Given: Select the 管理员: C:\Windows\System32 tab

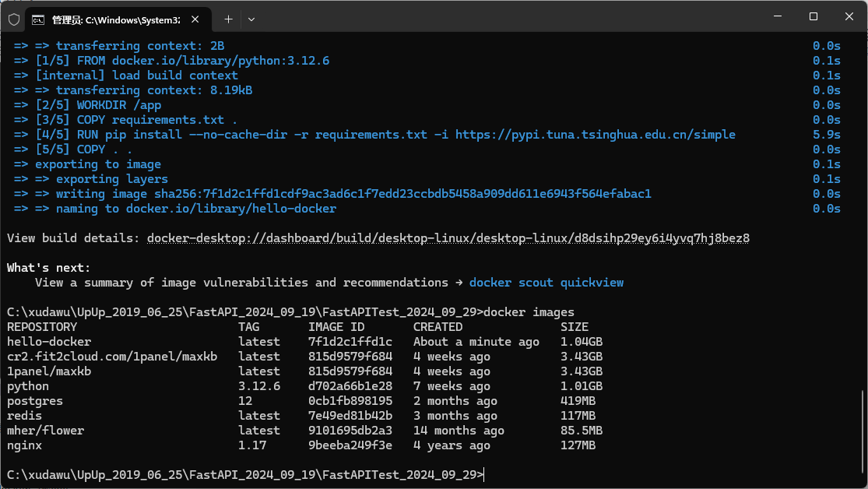Looking at the screenshot, I should point(118,20).
